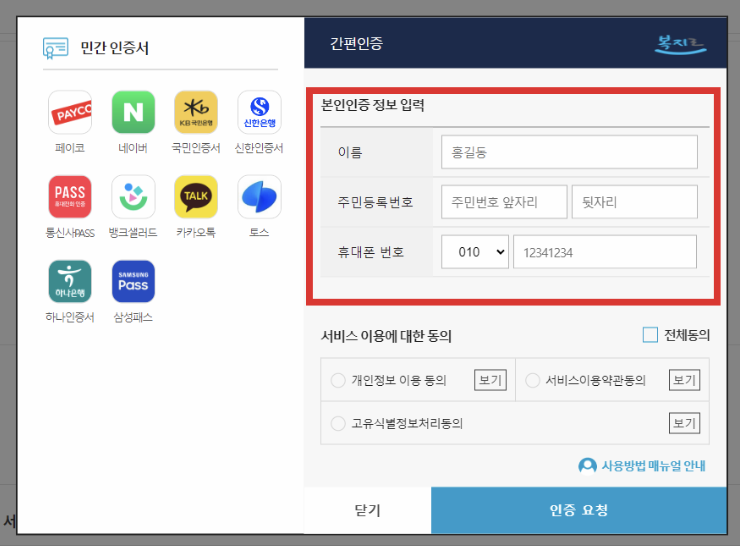The image size is (740, 546).
Task: Choose the 뱅크샐러드 icon
Action: (x=133, y=197)
